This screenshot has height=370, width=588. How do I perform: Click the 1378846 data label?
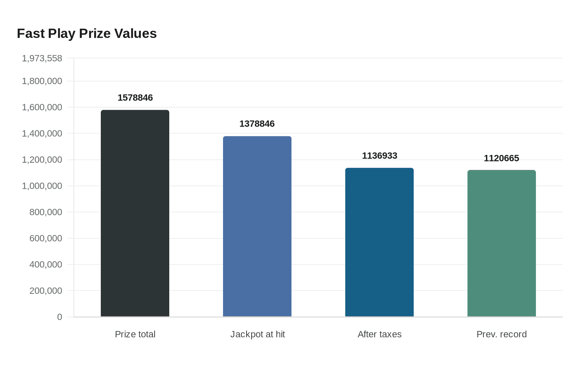[x=257, y=124]
